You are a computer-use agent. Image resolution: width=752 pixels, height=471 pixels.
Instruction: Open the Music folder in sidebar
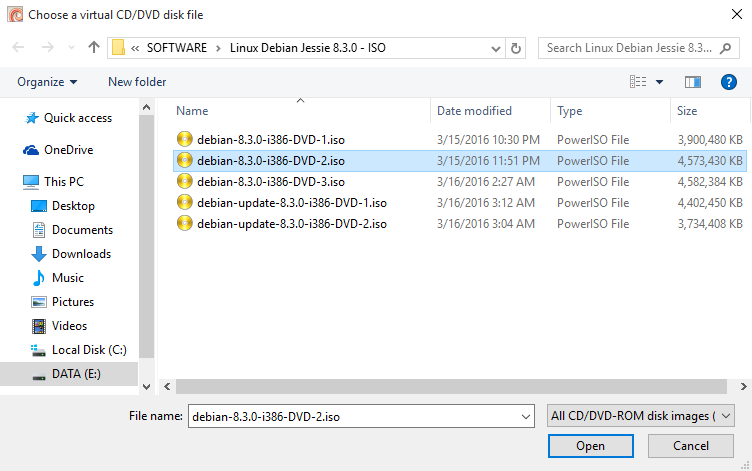(57, 278)
